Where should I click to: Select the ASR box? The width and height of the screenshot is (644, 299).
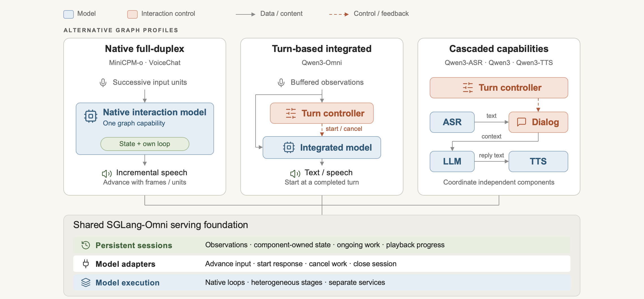[452, 122]
